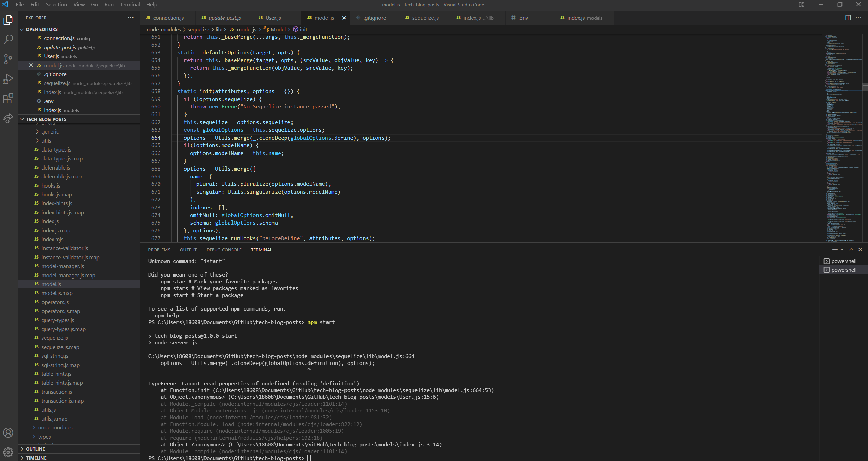868x461 pixels.
Task: Open the Go menu
Action: coord(94,5)
